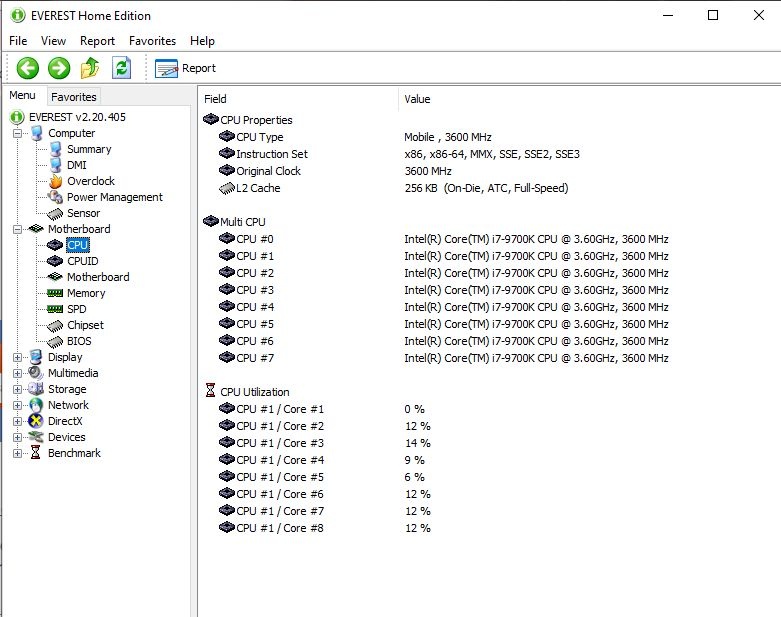Open the Motherboard sub-item under Motherboard
This screenshot has height=617, width=781.
98,277
